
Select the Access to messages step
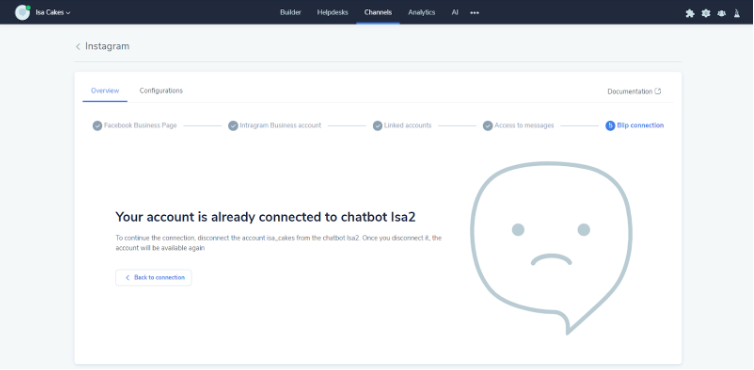click(518, 126)
